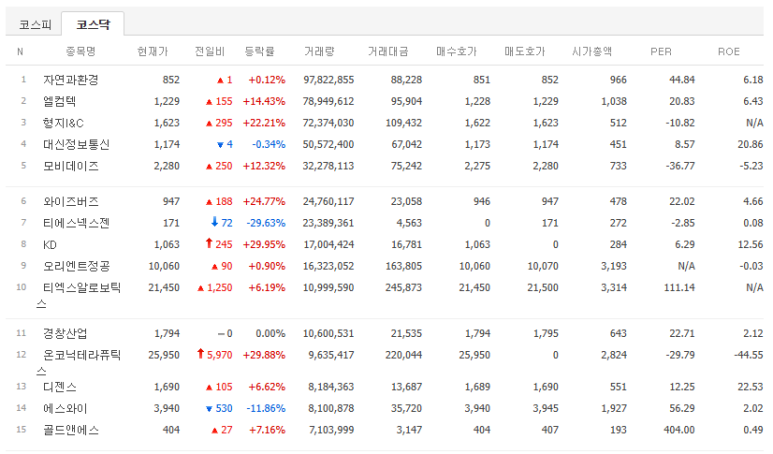
Task: Open stock 경창산업
Action: tap(65, 334)
